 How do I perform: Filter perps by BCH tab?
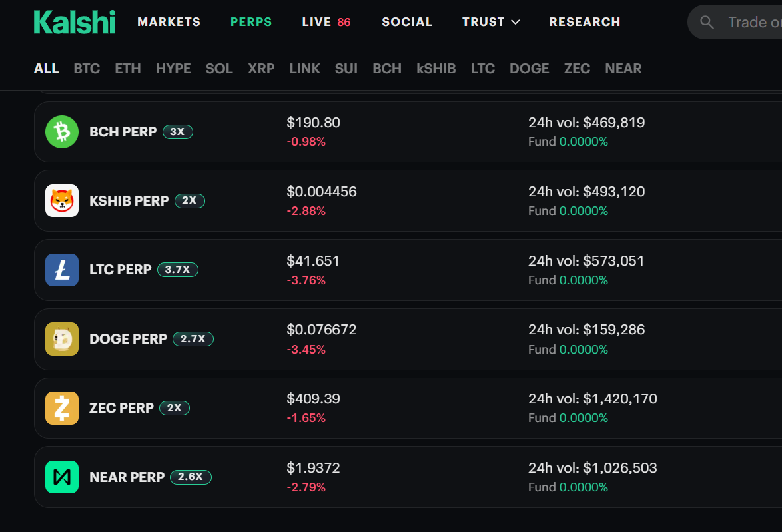pyautogui.click(x=387, y=69)
